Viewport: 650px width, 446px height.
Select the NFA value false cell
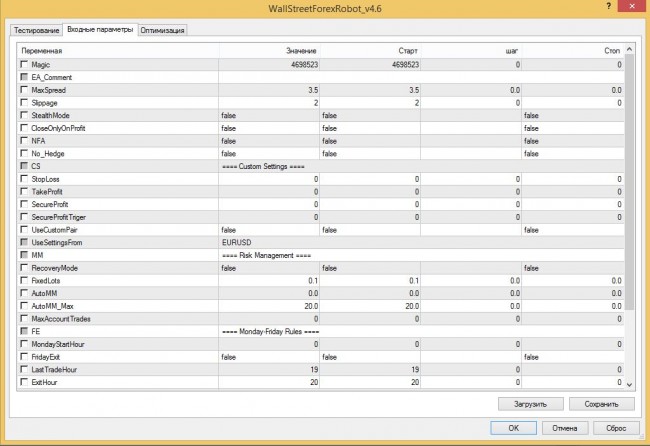click(269, 141)
